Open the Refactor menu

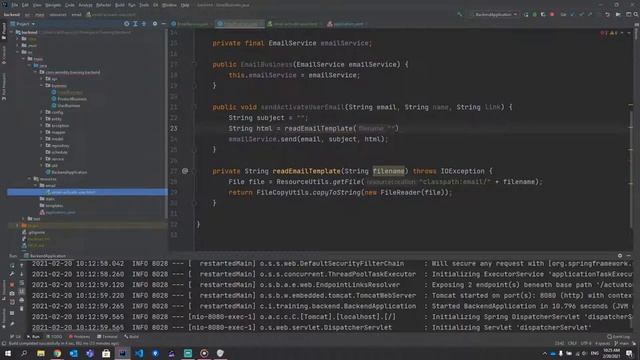click(103, 5)
